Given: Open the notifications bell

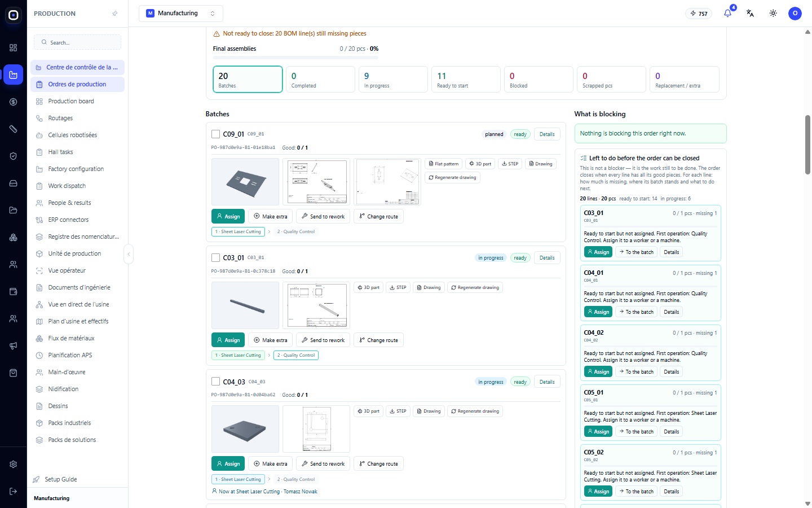Looking at the screenshot, I should click(x=727, y=13).
